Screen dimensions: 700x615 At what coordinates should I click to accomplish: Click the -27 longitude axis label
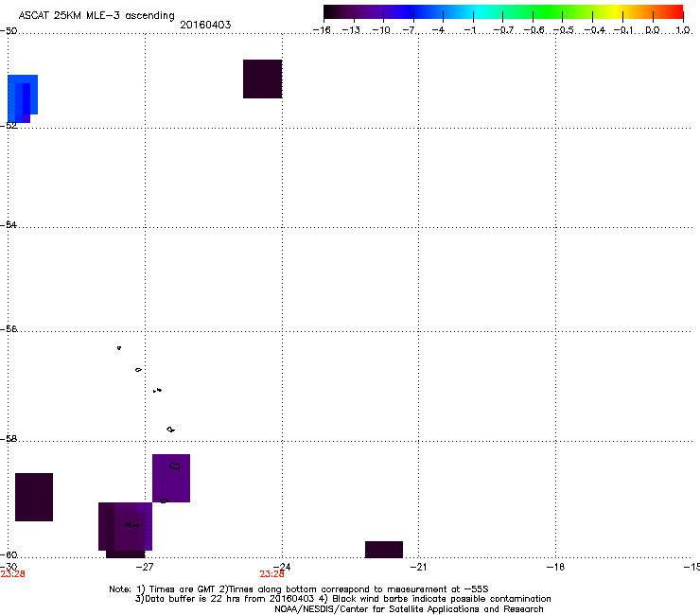[145, 567]
